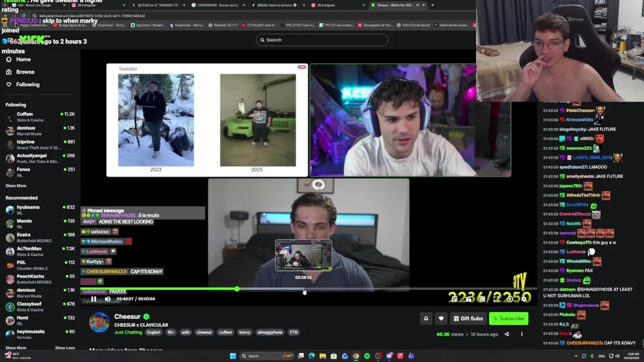The width and height of the screenshot is (644, 362).
Task: Click the verified badge next to Cheesur
Action: coord(146,316)
